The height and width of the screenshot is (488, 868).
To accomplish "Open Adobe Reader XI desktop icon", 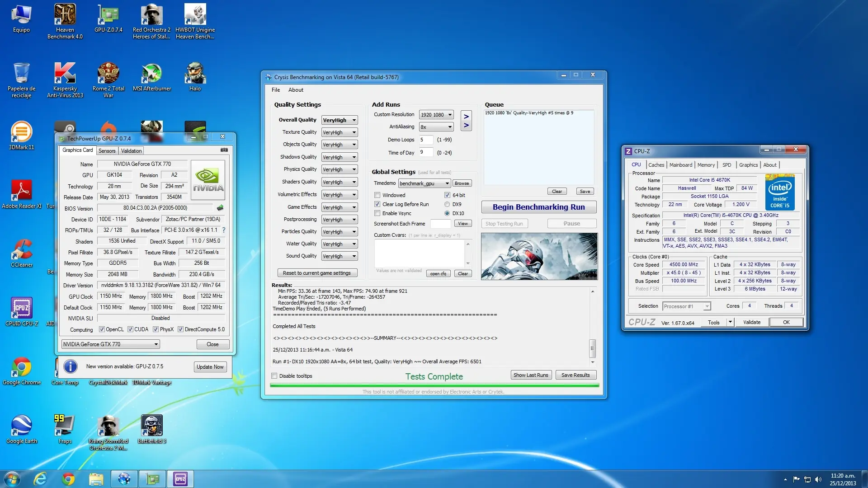I will pyautogui.click(x=21, y=194).
